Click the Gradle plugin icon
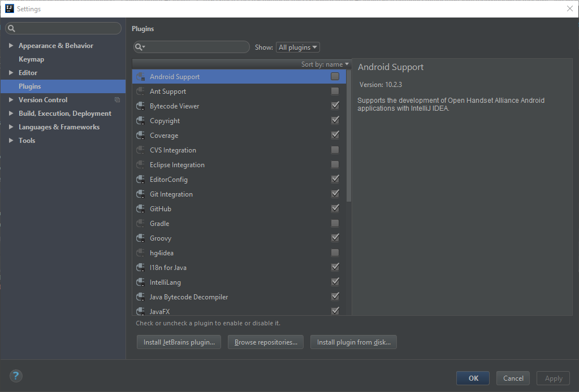 (x=140, y=224)
